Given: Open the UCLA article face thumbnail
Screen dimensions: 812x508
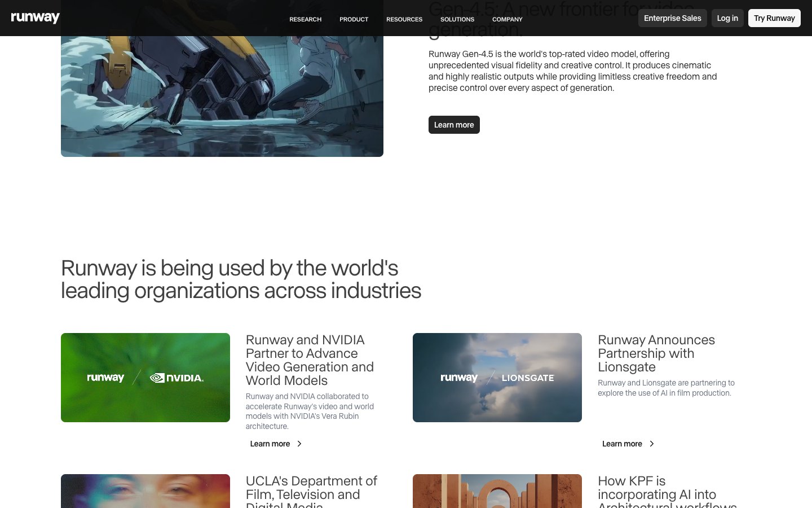Looking at the screenshot, I should coord(145,491).
